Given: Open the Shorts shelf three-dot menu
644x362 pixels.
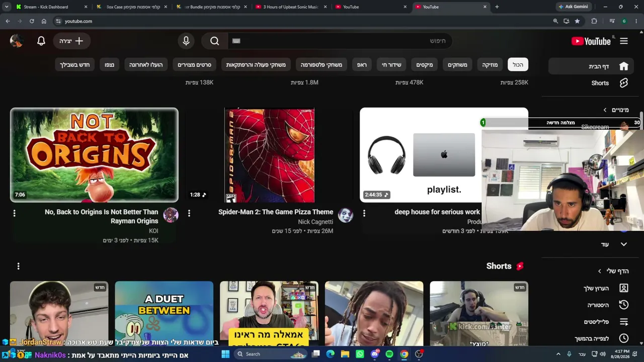Looking at the screenshot, I should click(18, 266).
